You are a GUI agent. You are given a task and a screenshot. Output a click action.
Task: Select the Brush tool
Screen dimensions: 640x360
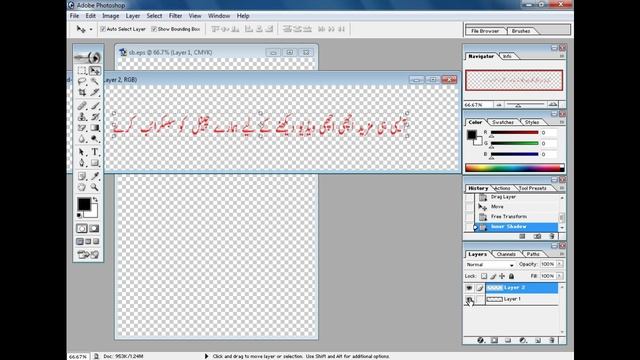(x=95, y=106)
